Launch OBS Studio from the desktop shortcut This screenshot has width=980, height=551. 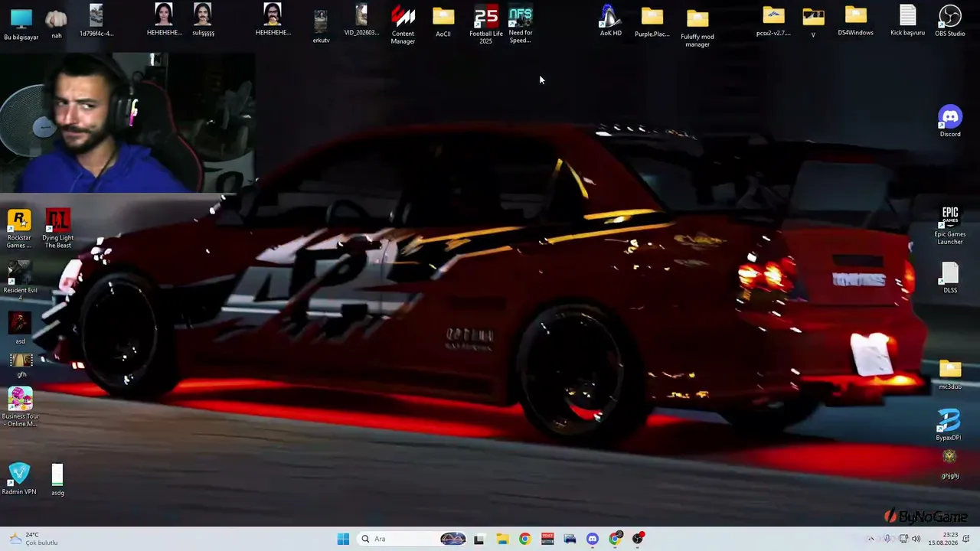tap(950, 21)
